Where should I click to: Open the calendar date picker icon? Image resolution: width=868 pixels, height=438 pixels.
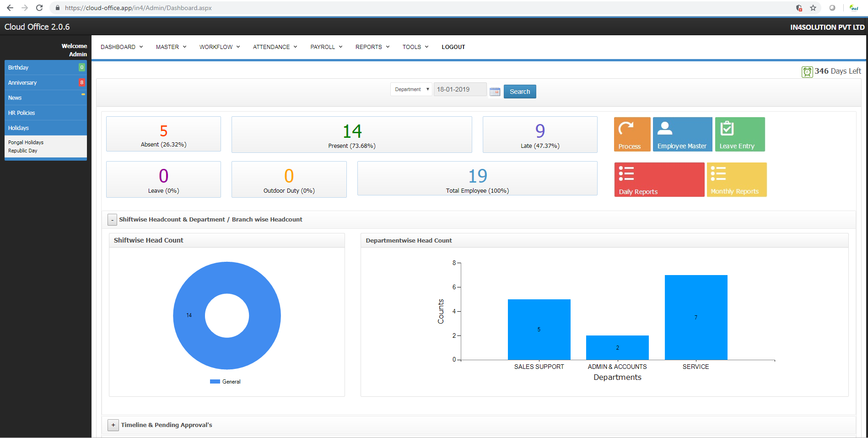pyautogui.click(x=495, y=92)
